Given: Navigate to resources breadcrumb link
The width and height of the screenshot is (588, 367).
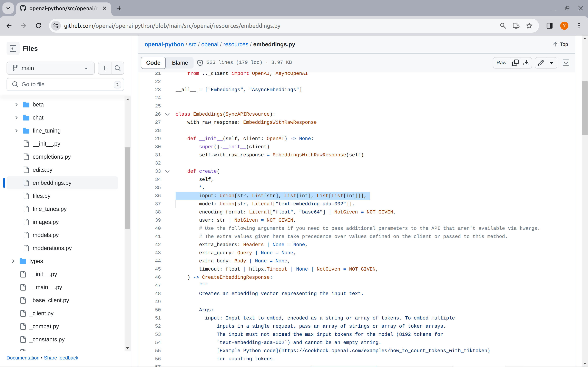Looking at the screenshot, I should [x=235, y=44].
